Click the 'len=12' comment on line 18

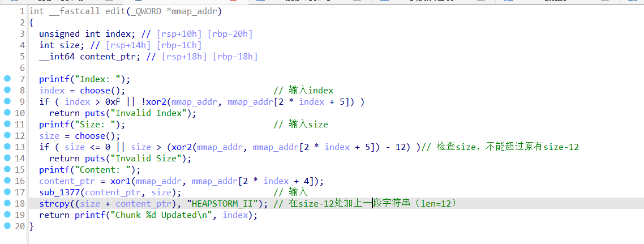[x=436, y=204]
